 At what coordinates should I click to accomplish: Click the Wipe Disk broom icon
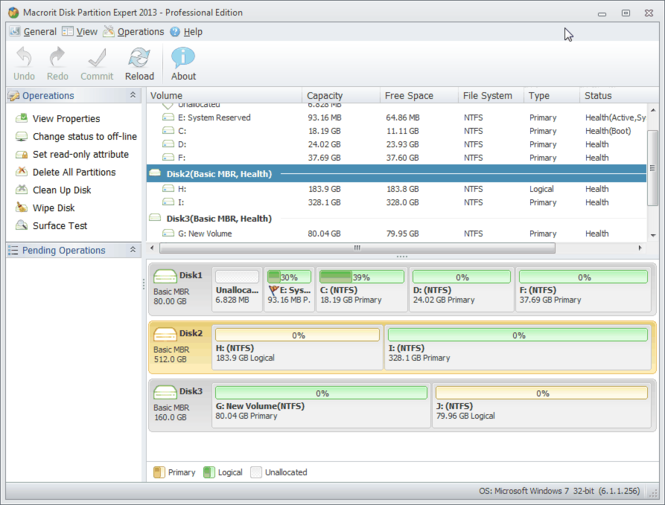[x=21, y=207]
